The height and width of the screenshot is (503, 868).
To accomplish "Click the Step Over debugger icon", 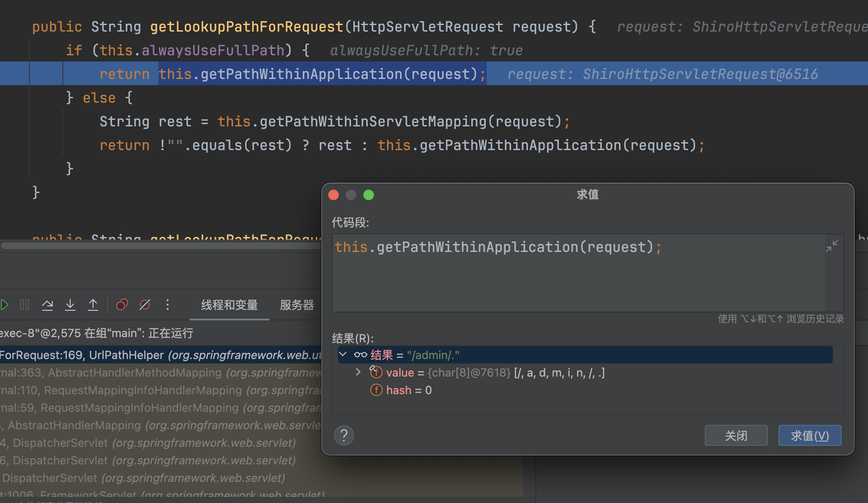I will coord(47,305).
